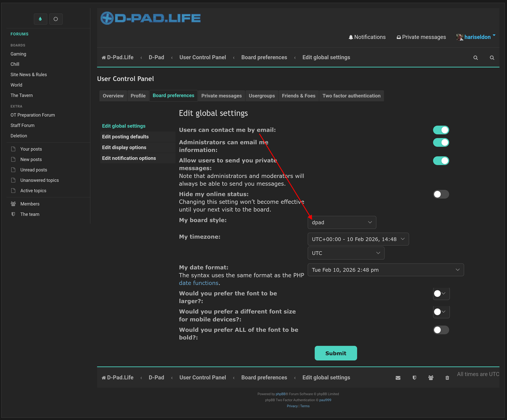Click the Members group icon in sidebar

(x=13, y=204)
